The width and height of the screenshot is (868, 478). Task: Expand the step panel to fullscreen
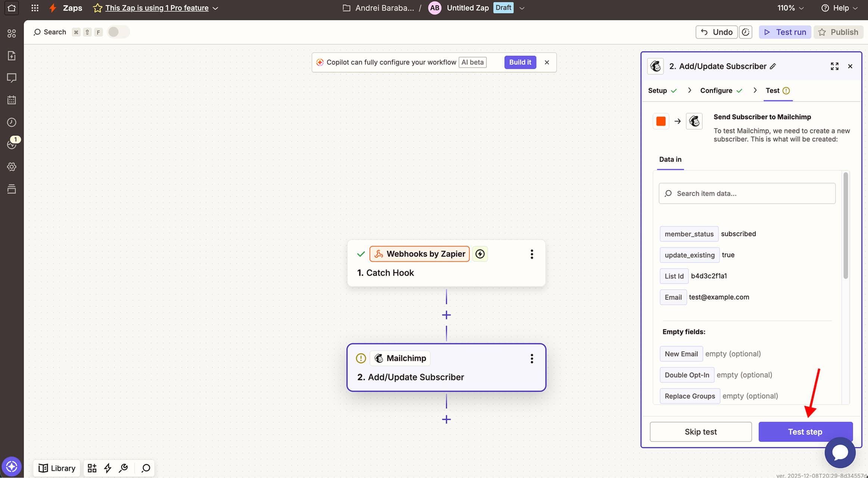834,66
